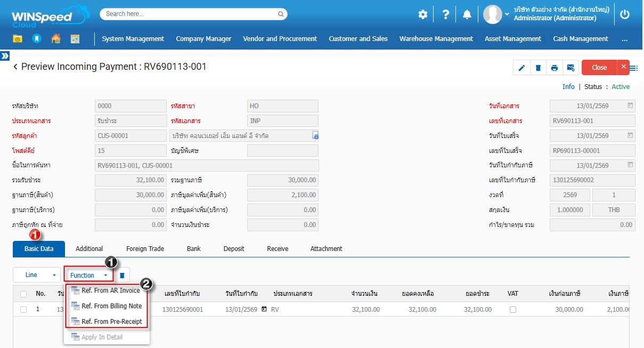Screen dimensions: 644x348
Task: Select all rows using header checkbox
Action: [23, 294]
